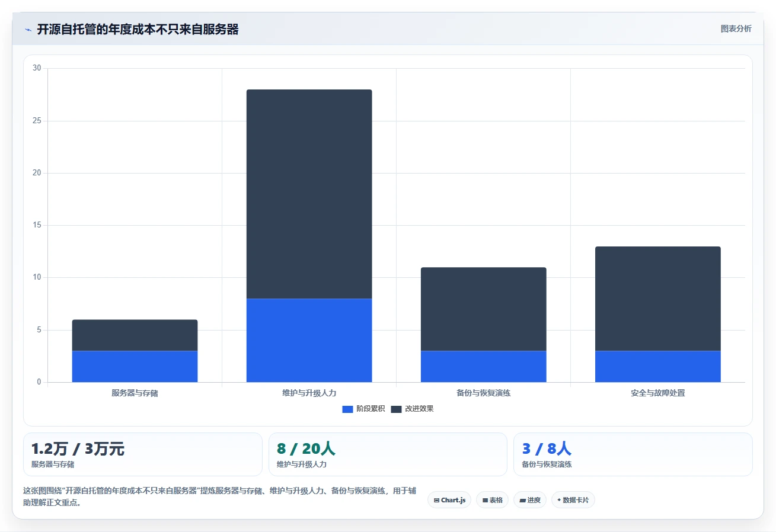Click the y-axis tick label 20
This screenshot has height=532, width=776.
(37, 173)
